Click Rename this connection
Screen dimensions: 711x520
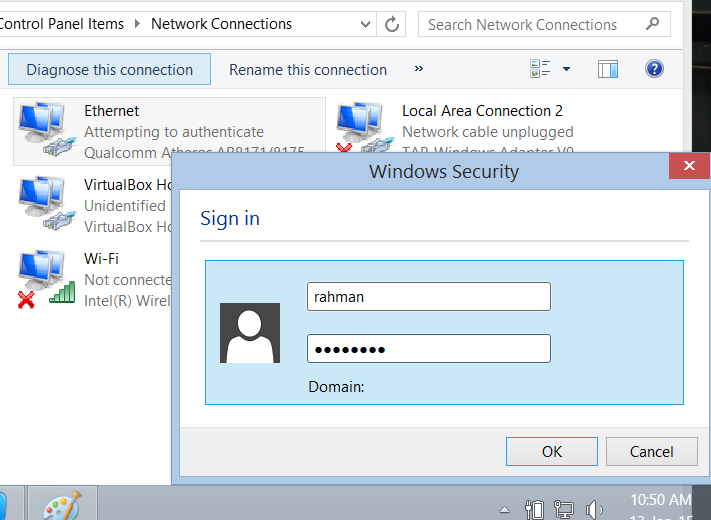point(308,70)
